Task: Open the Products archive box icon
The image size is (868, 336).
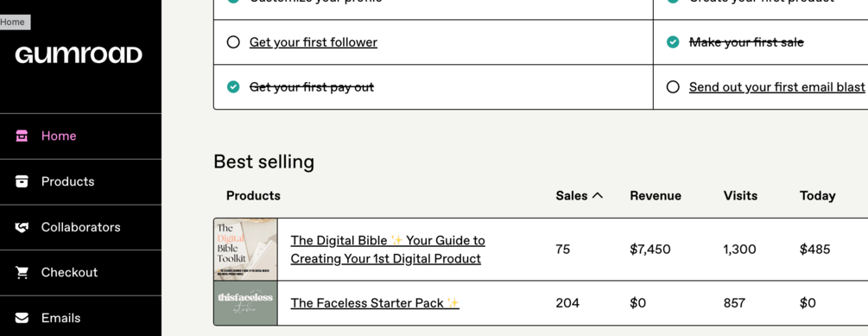Action: (22, 181)
